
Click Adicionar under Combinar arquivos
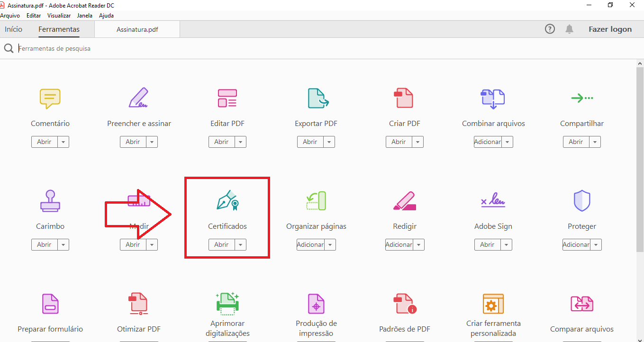[x=488, y=142]
